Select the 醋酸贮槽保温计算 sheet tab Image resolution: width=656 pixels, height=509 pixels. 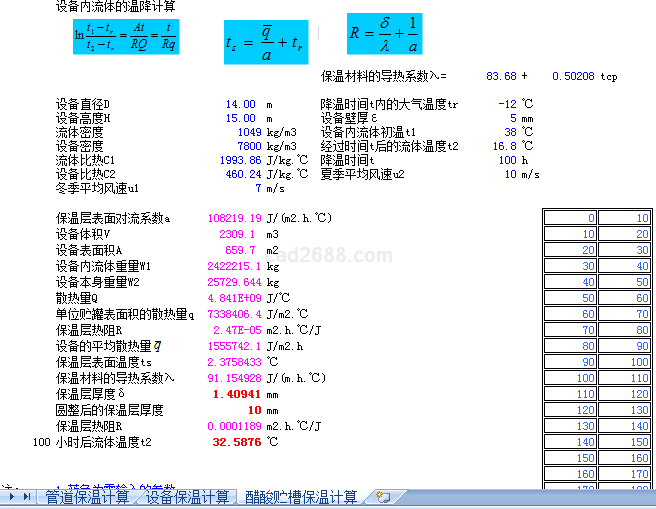coord(301,497)
